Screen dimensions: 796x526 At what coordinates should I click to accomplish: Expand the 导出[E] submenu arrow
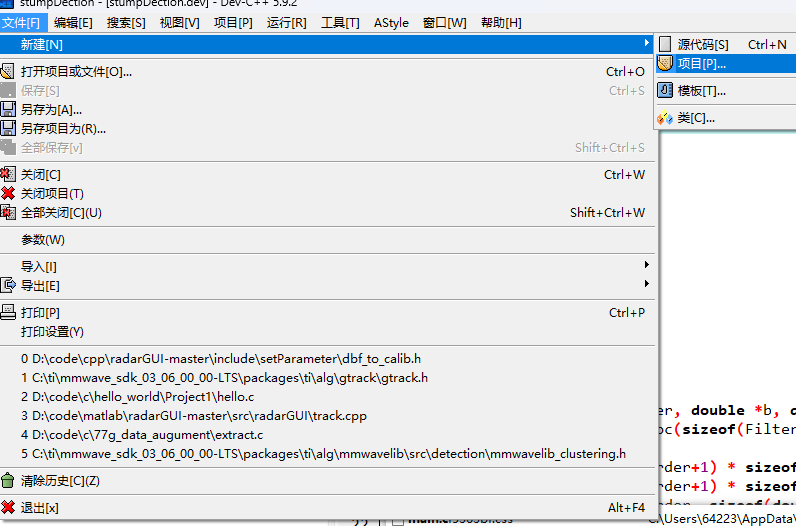pos(646,283)
